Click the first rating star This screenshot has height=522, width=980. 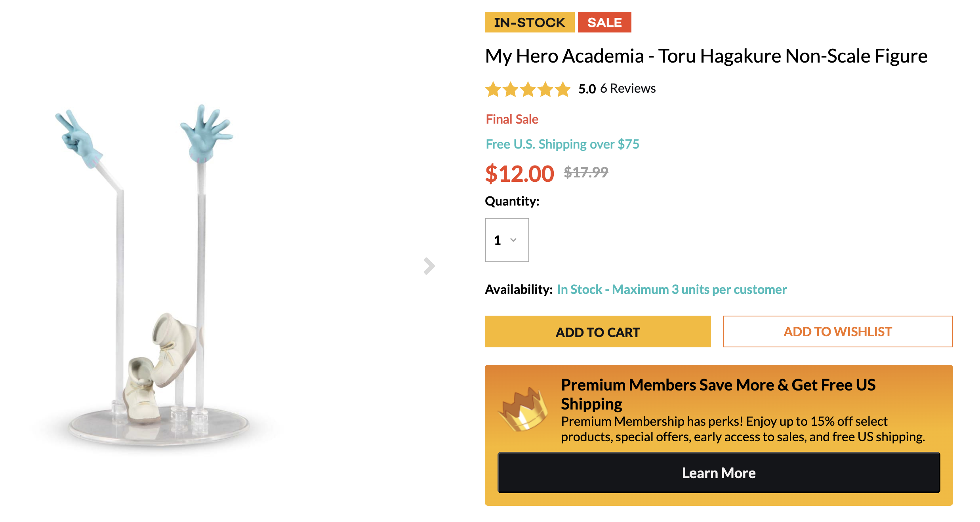[x=493, y=89]
